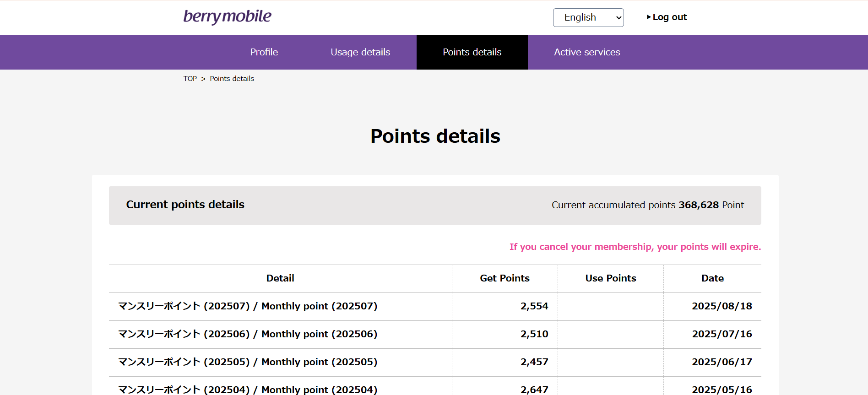Click the TOP breadcrumb link
The image size is (868, 395).
(x=190, y=79)
